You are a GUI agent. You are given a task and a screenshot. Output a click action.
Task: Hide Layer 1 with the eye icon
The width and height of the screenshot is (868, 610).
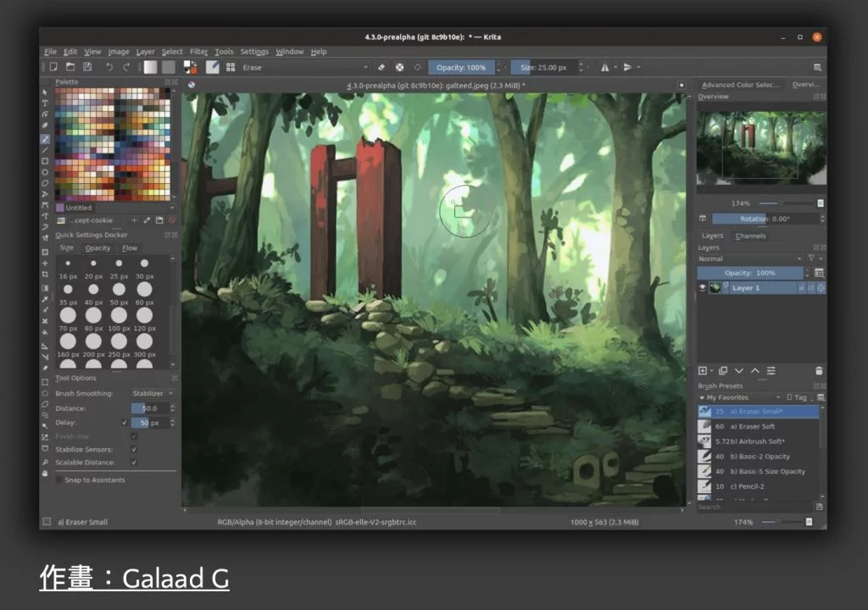click(x=703, y=288)
